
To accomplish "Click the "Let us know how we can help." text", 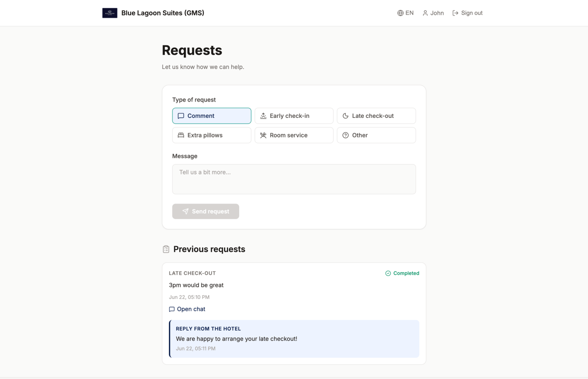I will coord(203,67).
